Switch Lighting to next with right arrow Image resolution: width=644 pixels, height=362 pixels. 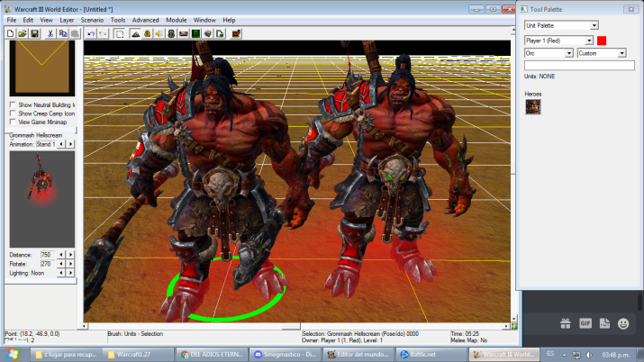coord(70,273)
